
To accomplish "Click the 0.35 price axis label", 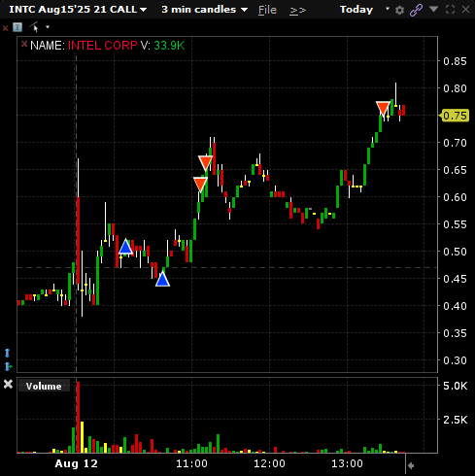I will tap(455, 333).
